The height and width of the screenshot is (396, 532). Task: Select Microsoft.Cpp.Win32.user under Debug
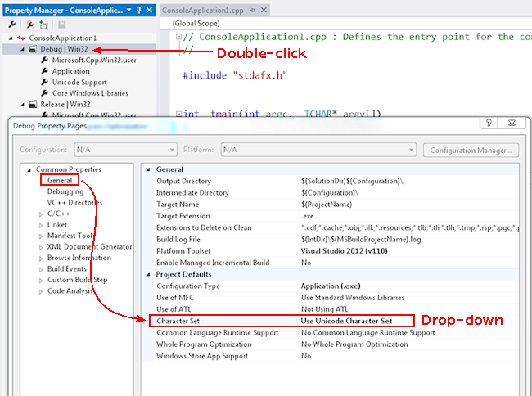pos(94,61)
